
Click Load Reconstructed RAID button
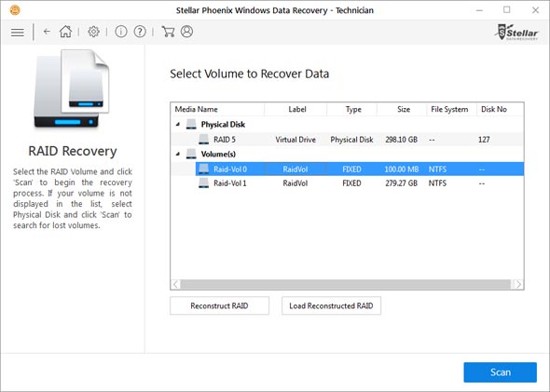pos(331,305)
